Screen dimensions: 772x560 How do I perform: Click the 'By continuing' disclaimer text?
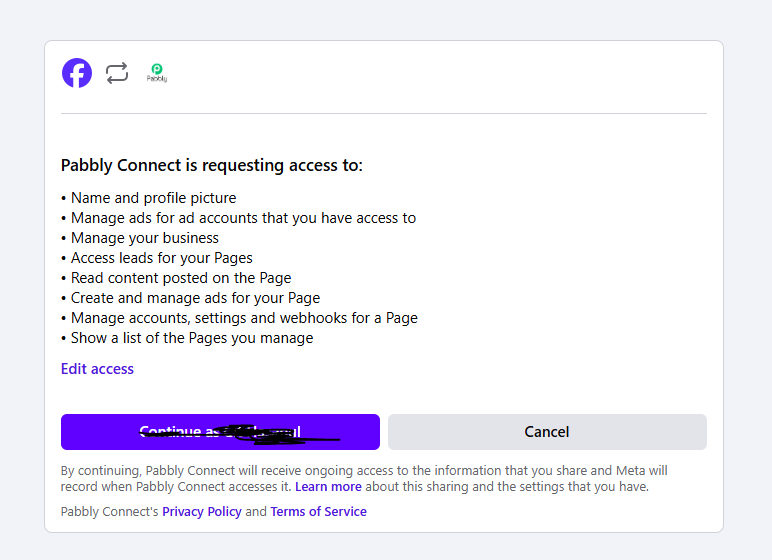tap(364, 471)
